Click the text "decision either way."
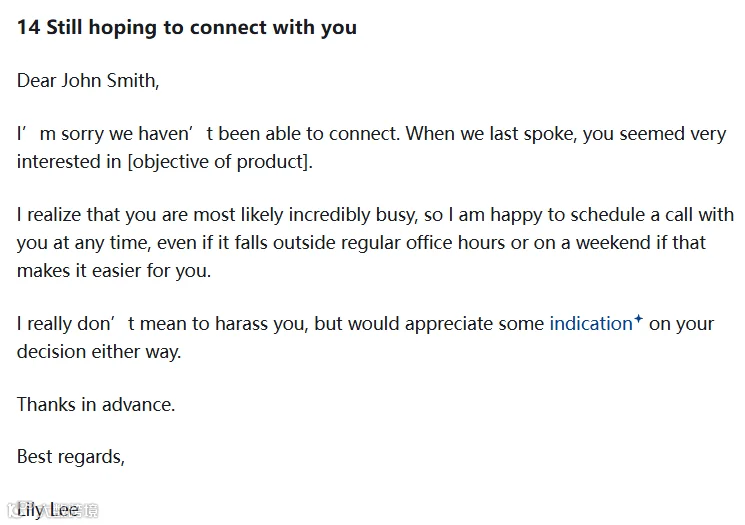 99,352
